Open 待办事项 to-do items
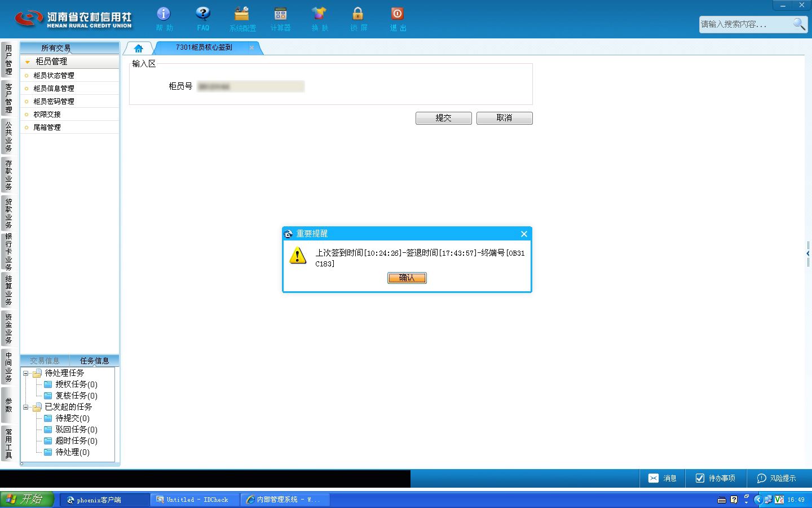812x508 pixels. [x=716, y=478]
